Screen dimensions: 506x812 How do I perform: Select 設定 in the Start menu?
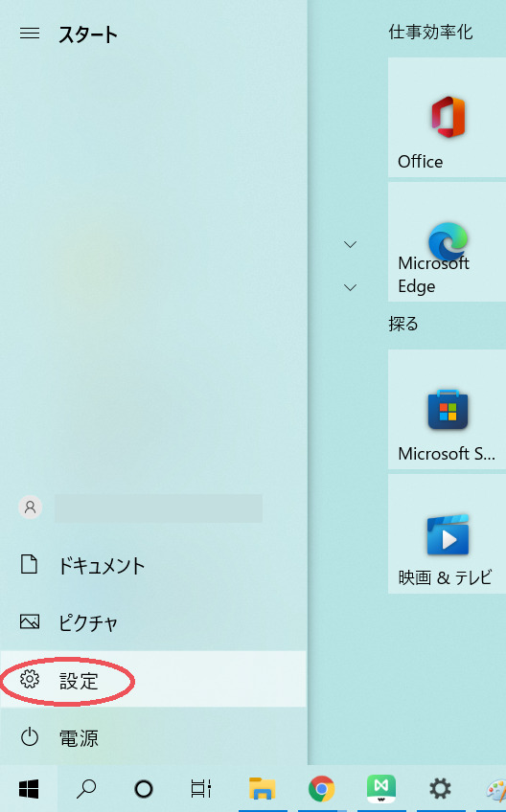click(153, 680)
